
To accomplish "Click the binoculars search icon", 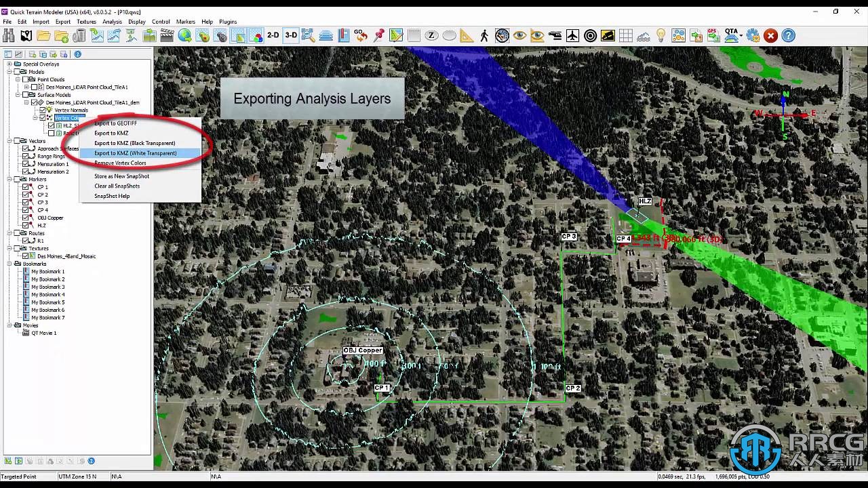I will (x=8, y=35).
